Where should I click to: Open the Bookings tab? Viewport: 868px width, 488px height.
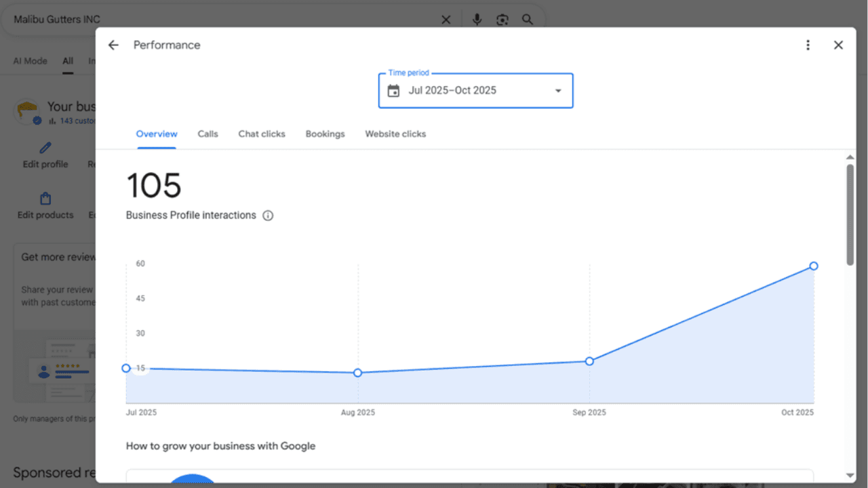pos(325,134)
